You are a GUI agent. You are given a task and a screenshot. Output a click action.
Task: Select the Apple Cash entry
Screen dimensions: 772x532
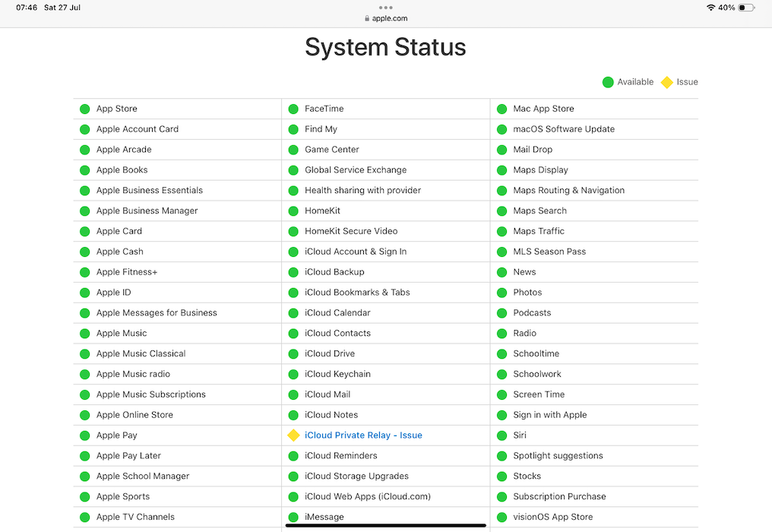pos(119,252)
